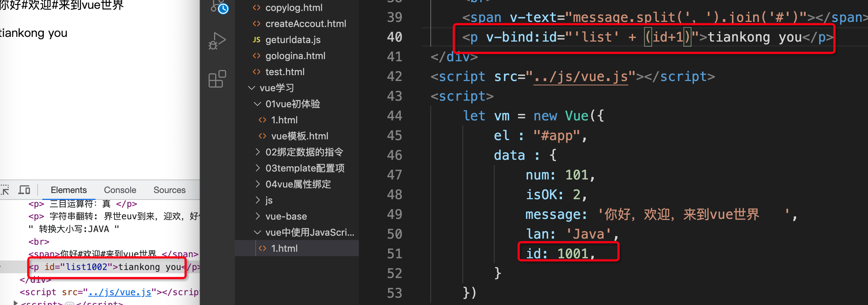Click the file icon of vue模板.html
This screenshot has height=305, width=868.
[x=263, y=136]
